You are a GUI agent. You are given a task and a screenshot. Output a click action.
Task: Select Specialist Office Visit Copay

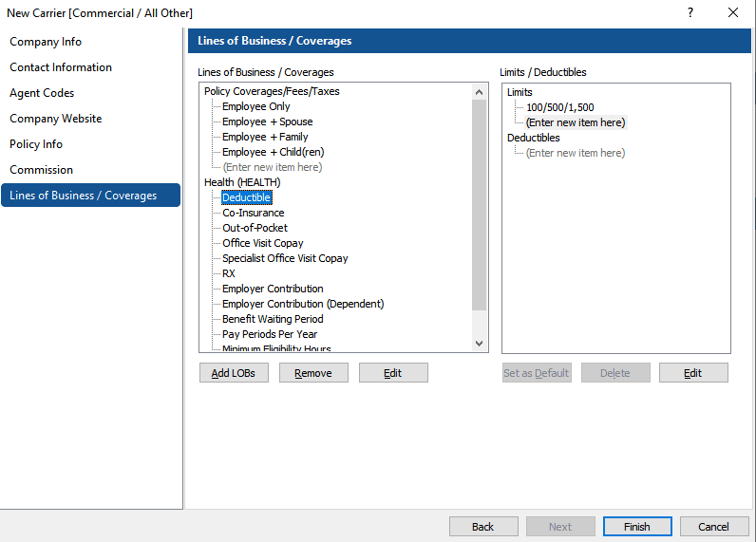pos(285,258)
